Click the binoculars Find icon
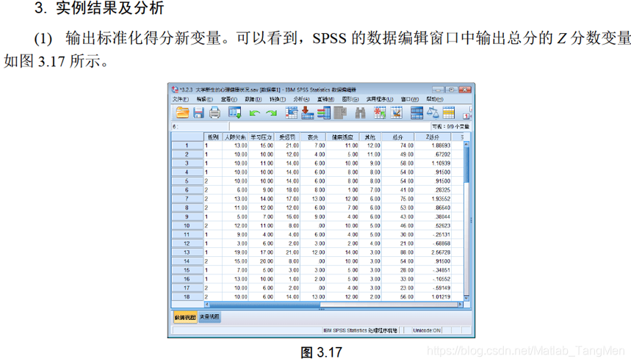631x364 pixels. (x=360, y=113)
